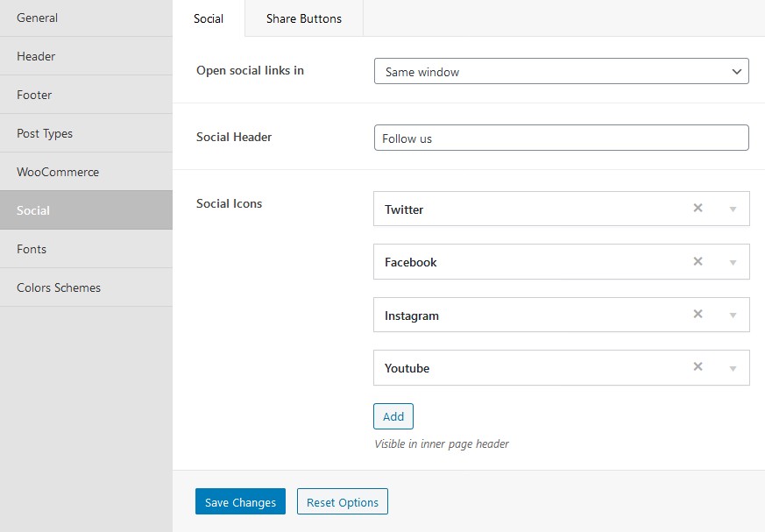Open Colors Schemes in sidebar
The image size is (765, 532).
pyautogui.click(x=86, y=287)
